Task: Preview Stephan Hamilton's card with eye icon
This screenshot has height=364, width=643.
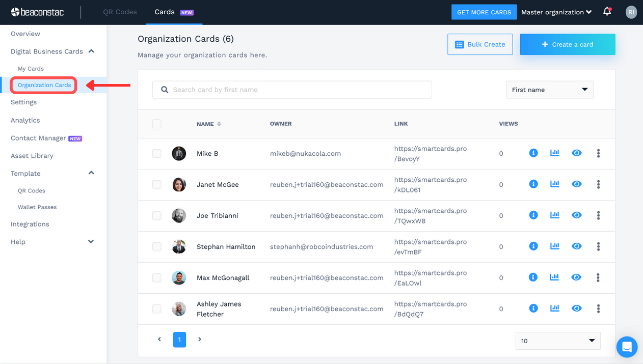Action: [577, 246]
